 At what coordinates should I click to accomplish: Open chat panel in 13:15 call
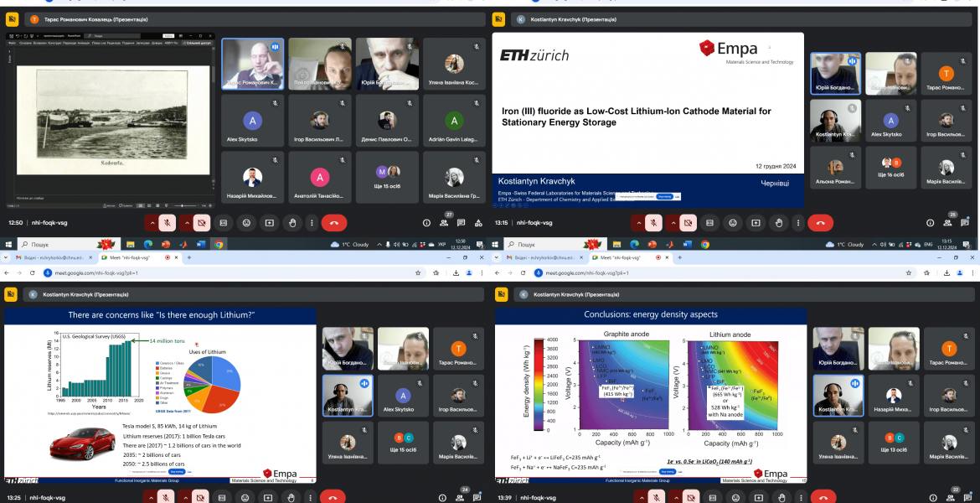click(x=967, y=223)
